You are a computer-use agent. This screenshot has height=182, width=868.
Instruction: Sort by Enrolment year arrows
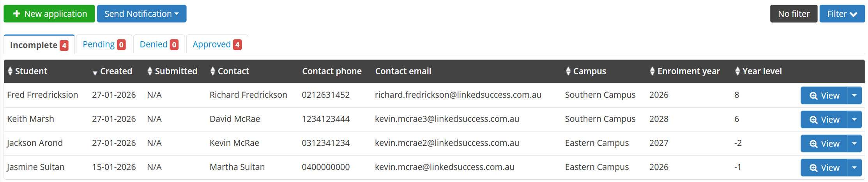pos(652,71)
